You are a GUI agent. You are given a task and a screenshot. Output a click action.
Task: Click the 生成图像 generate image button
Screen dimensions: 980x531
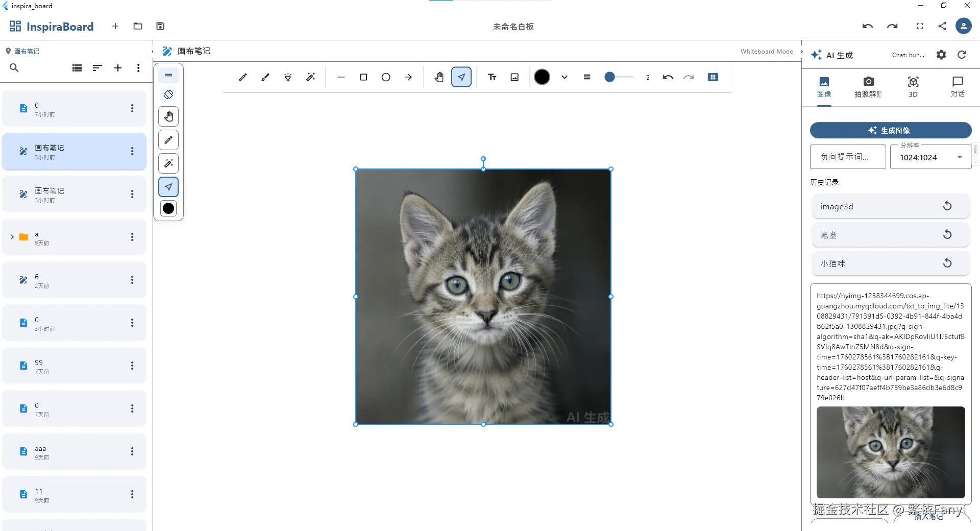point(891,130)
